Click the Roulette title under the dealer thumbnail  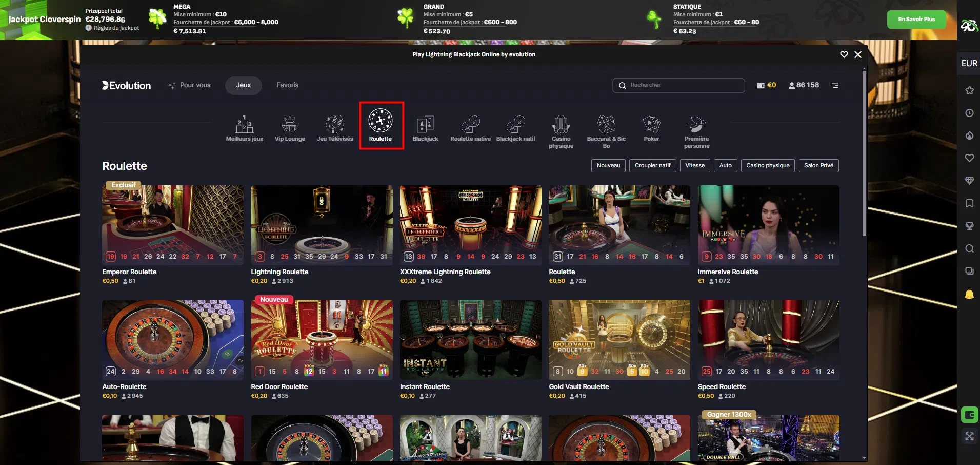(562, 272)
